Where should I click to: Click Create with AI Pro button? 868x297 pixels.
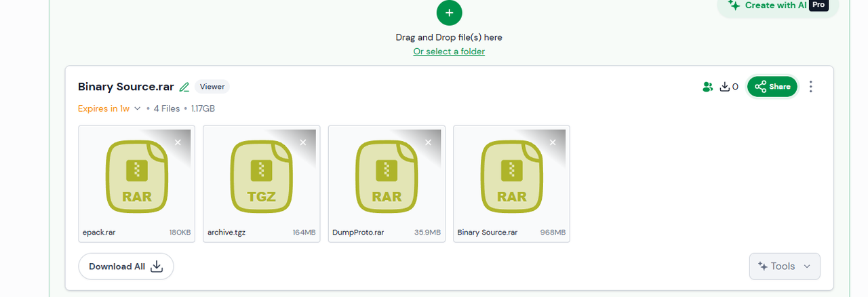[x=778, y=6]
